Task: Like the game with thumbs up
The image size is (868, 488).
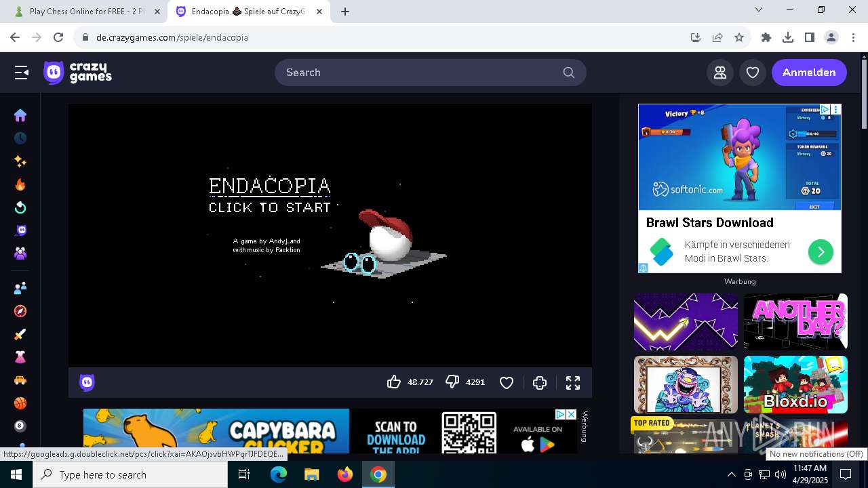Action: pyautogui.click(x=394, y=382)
